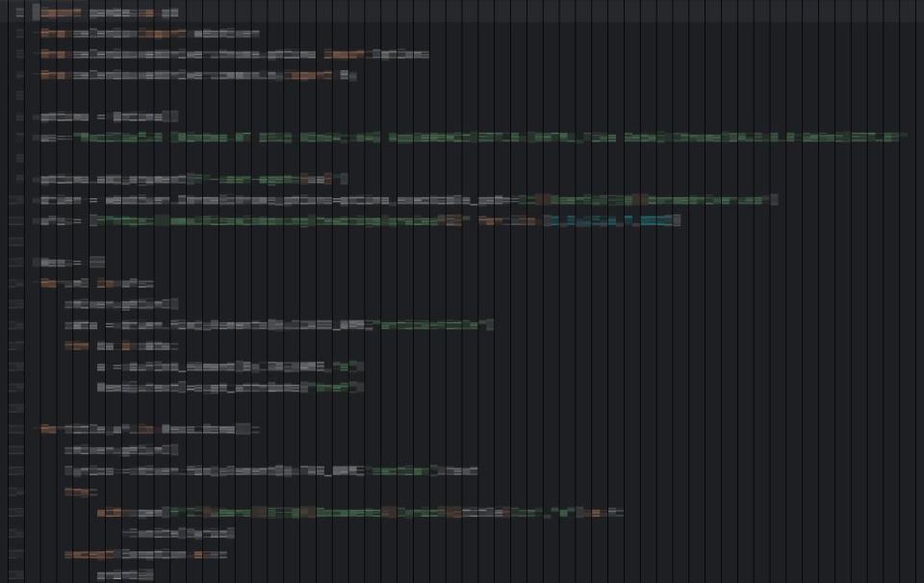Click line number 7 in the gutter
The width and height of the screenshot is (924, 583).
[19, 138]
